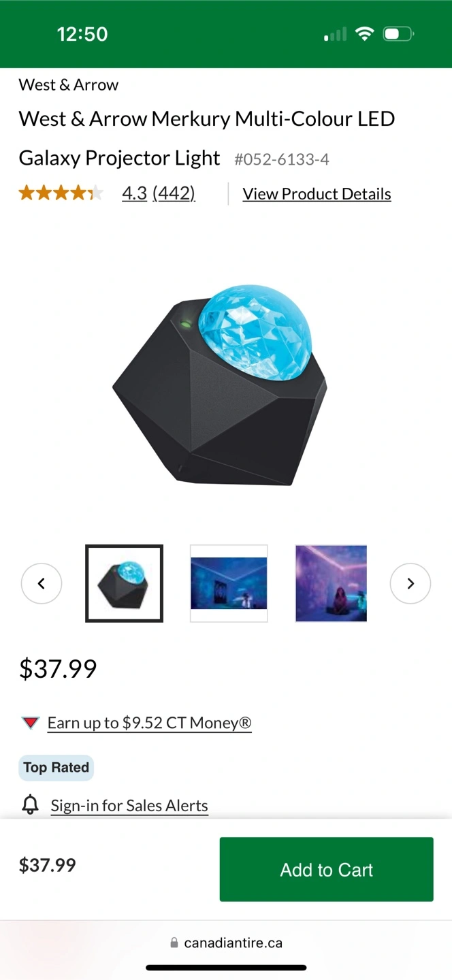
Task: Tap the main galaxy projector product image
Action: [220, 385]
